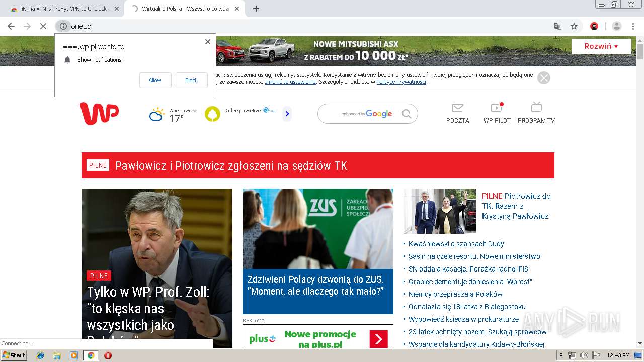The height and width of the screenshot is (362, 644).
Task: Open the Mitsubishi ASX banner ad
Action: coord(318,51)
